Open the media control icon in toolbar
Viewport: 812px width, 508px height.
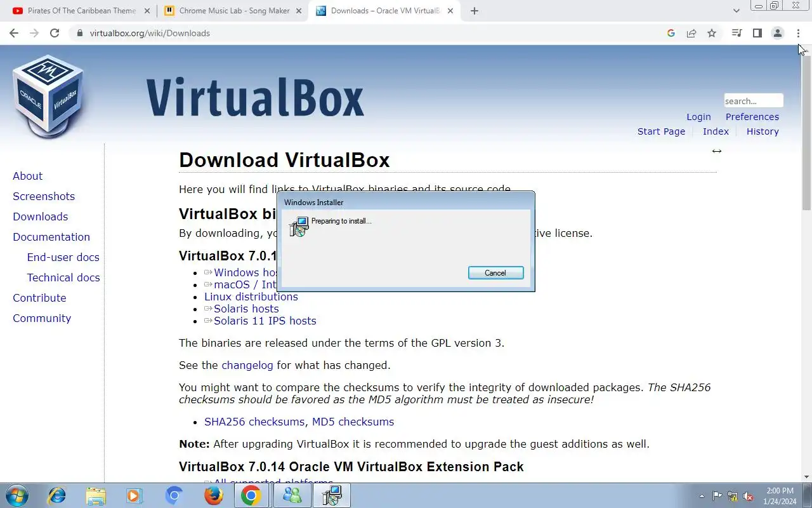pos(737,33)
